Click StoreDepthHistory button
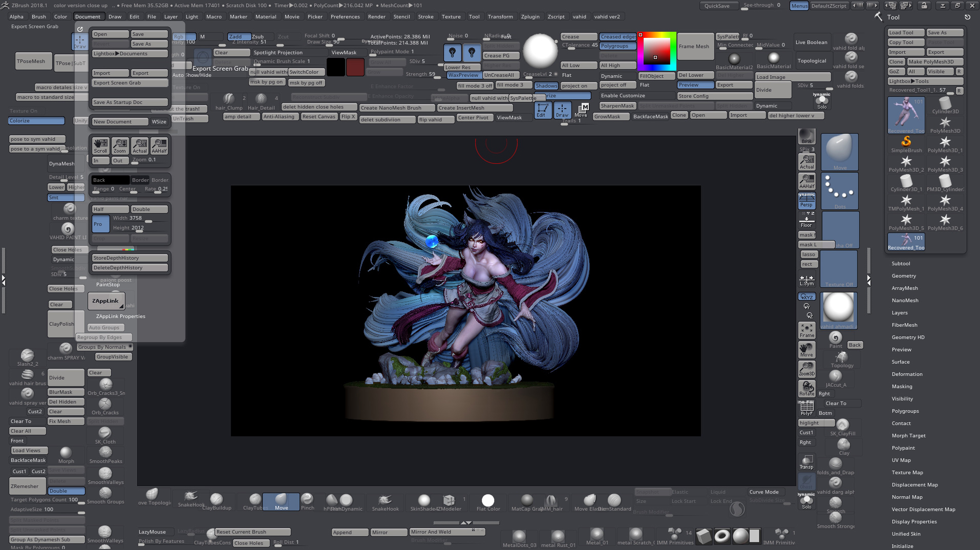 tap(130, 258)
